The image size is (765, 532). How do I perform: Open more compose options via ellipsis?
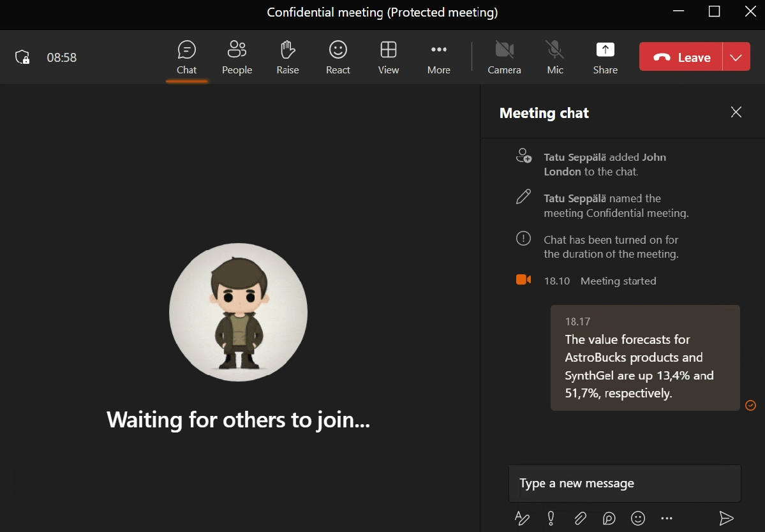(667, 518)
